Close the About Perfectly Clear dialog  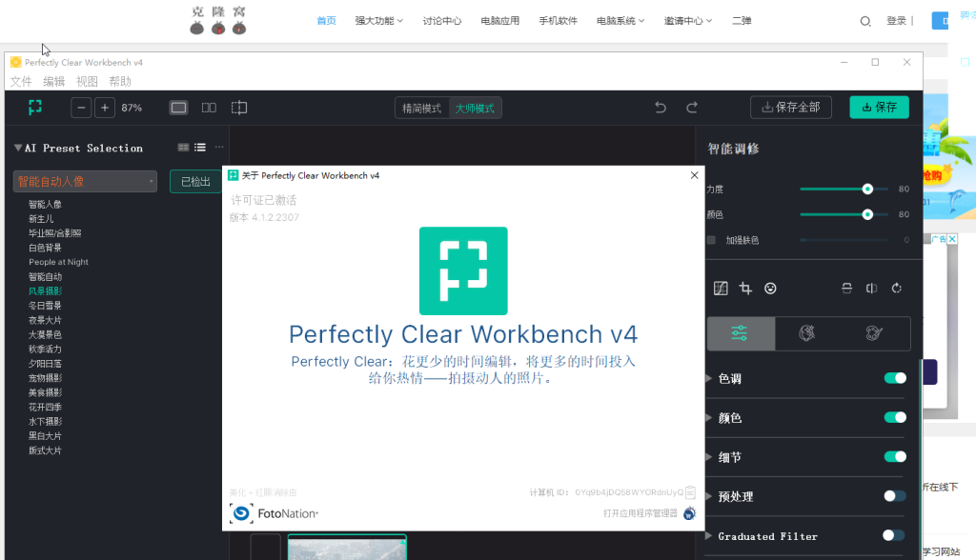tap(695, 175)
